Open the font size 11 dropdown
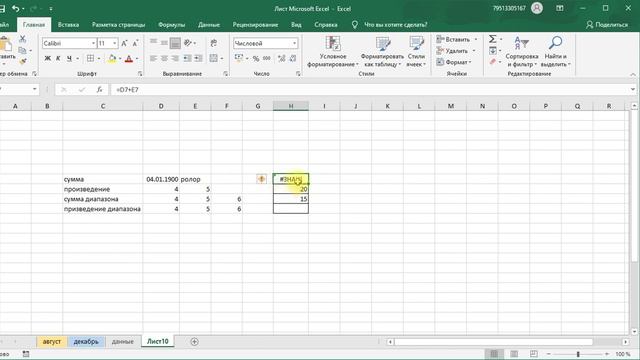The image size is (640, 360). 115,43
